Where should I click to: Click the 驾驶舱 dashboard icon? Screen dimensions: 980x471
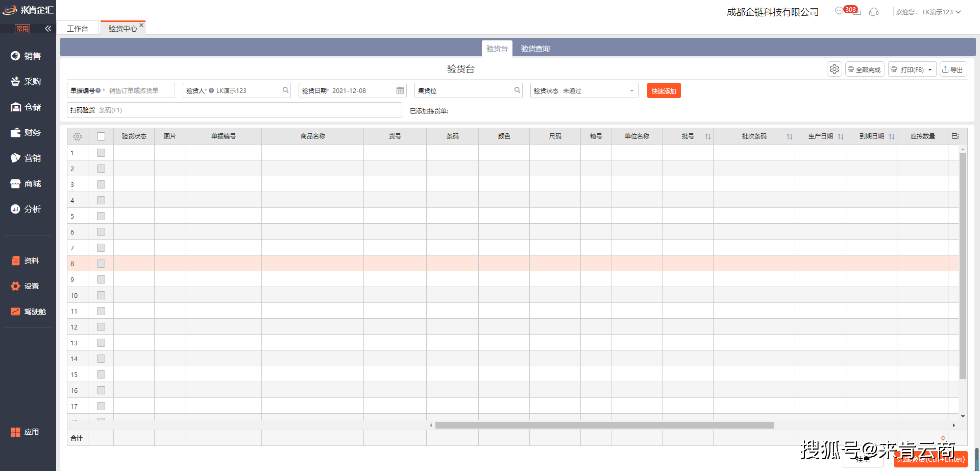click(x=16, y=311)
